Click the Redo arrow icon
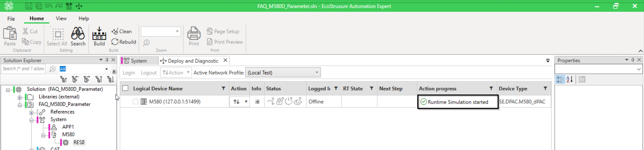 [59, 6]
